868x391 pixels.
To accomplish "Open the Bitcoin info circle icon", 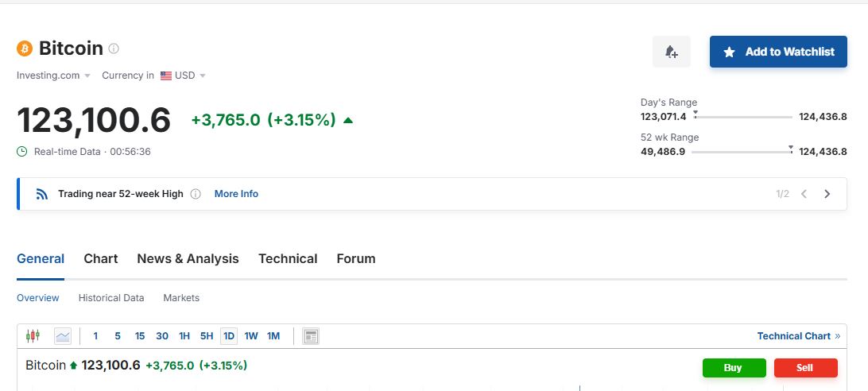I will pyautogui.click(x=114, y=48).
